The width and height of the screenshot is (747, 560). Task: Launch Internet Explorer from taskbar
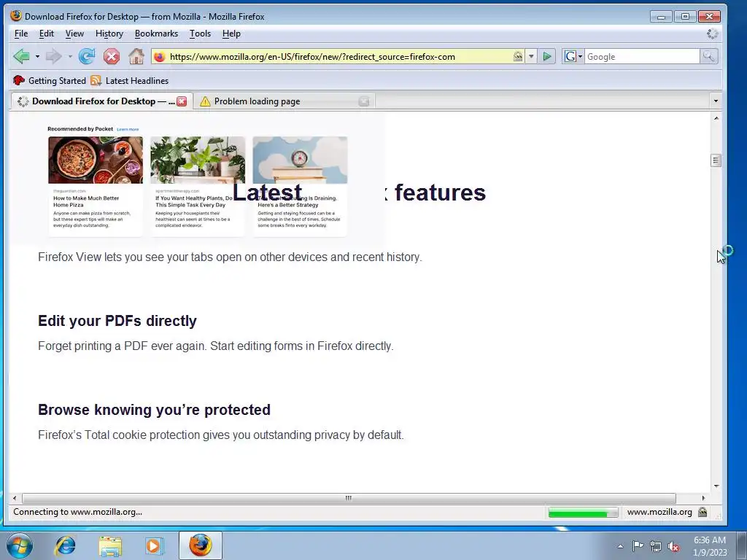[65, 545]
